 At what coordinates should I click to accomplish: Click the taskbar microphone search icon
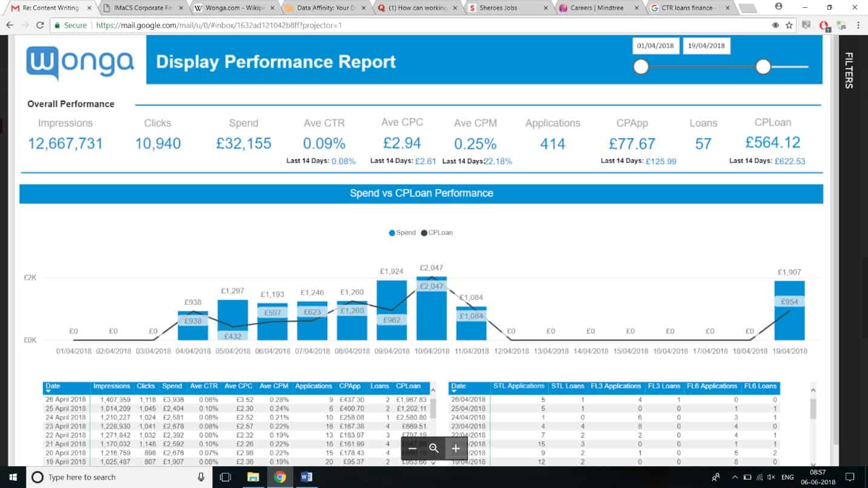click(201, 477)
